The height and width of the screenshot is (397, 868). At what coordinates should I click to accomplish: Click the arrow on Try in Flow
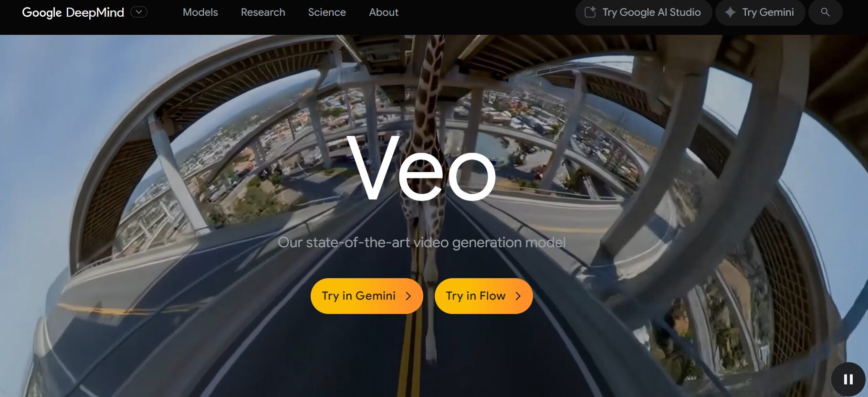[518, 296]
